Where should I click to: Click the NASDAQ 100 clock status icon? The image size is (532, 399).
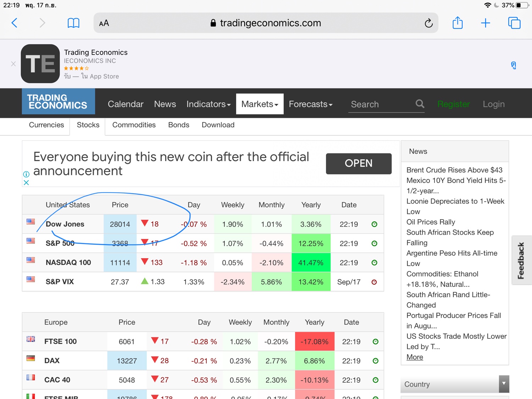[374, 262]
